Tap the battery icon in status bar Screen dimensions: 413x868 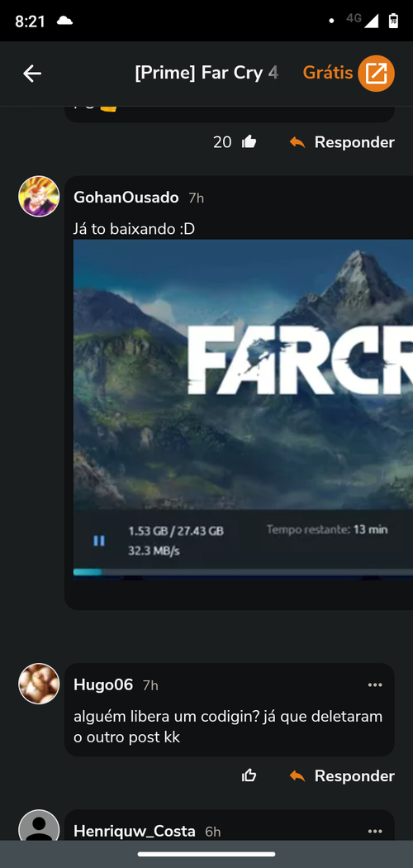(x=393, y=21)
